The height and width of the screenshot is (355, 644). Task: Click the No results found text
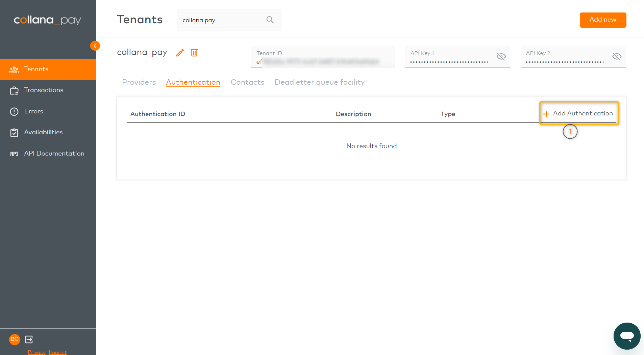click(x=372, y=146)
